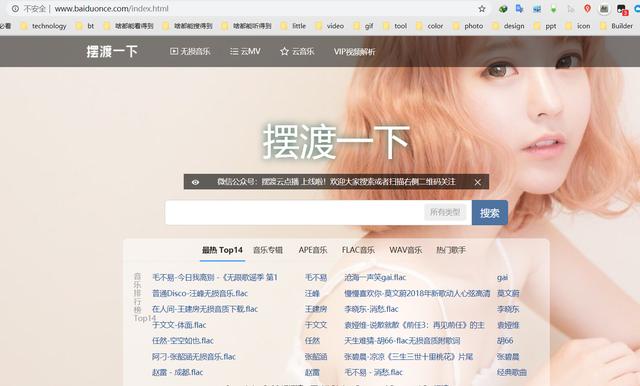This screenshot has height=386, width=640.
Task: Open VIP视频解析 in the top navigation
Action: coord(354,51)
